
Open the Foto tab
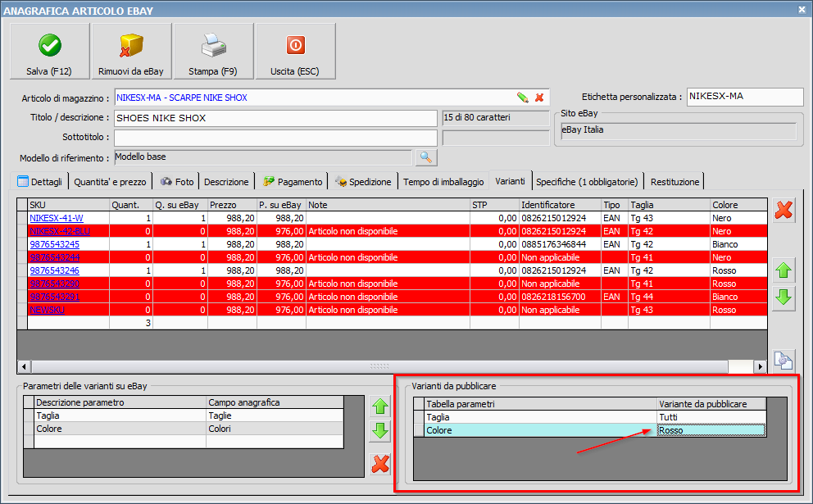click(176, 181)
